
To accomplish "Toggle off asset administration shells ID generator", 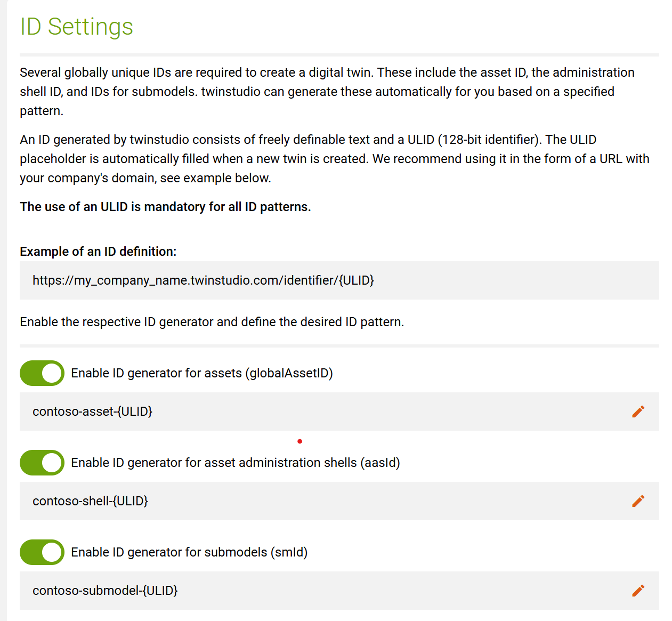I will click(42, 463).
